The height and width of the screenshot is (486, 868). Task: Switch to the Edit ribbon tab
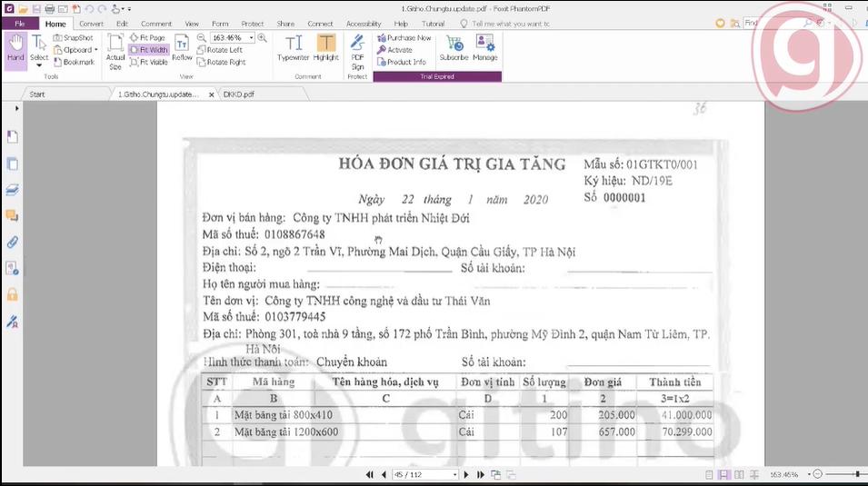123,24
